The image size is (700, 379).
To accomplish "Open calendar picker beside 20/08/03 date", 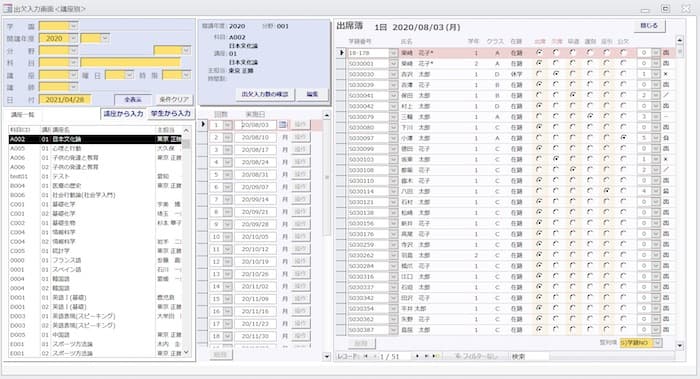I will click(x=283, y=125).
